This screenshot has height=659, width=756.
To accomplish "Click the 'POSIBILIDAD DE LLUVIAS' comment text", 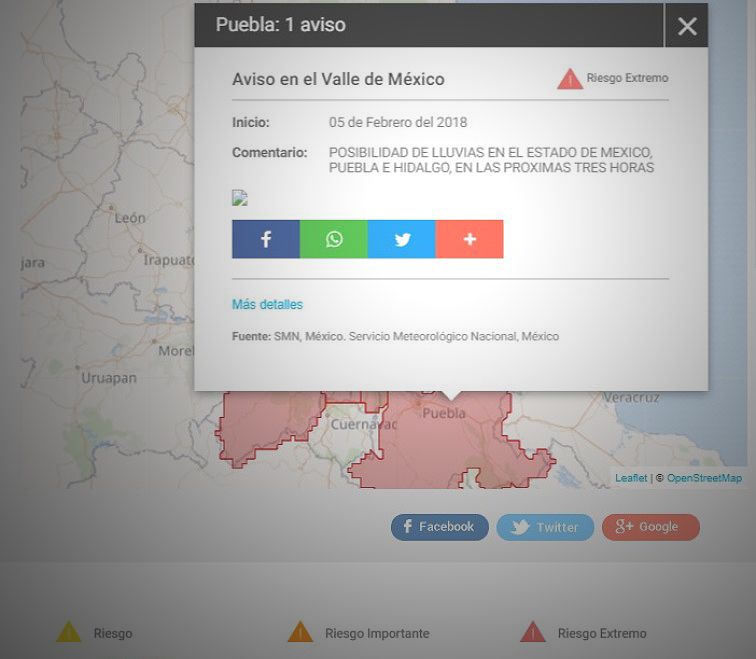I will (x=491, y=160).
